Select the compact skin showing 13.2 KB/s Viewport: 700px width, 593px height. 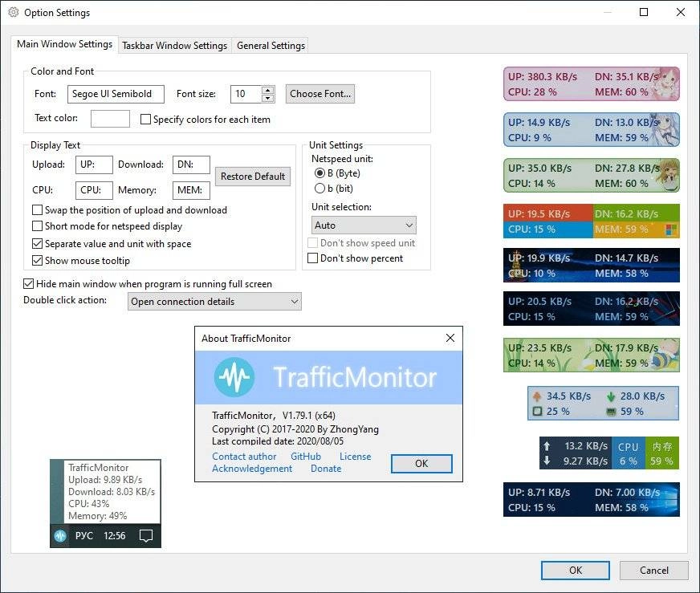click(609, 453)
